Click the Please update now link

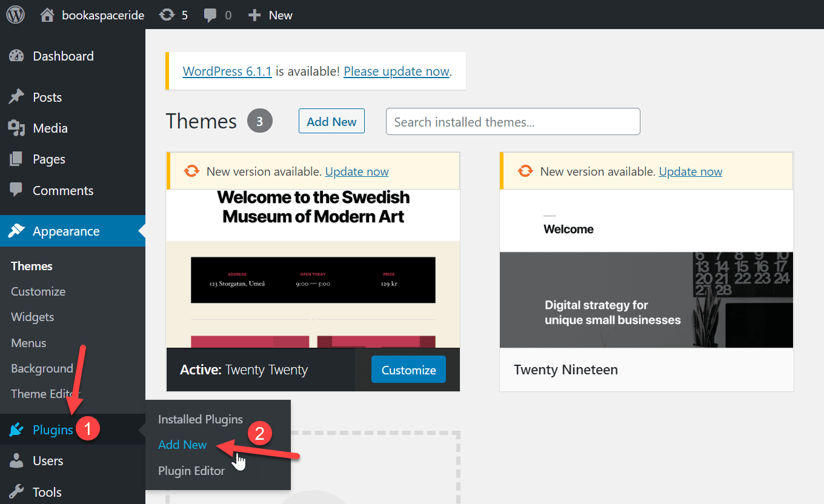pyautogui.click(x=396, y=71)
